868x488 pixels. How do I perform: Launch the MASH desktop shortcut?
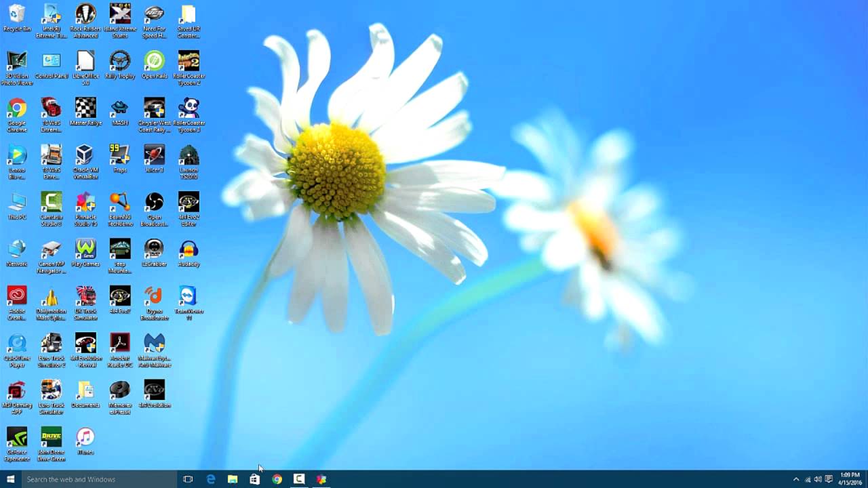(120, 112)
